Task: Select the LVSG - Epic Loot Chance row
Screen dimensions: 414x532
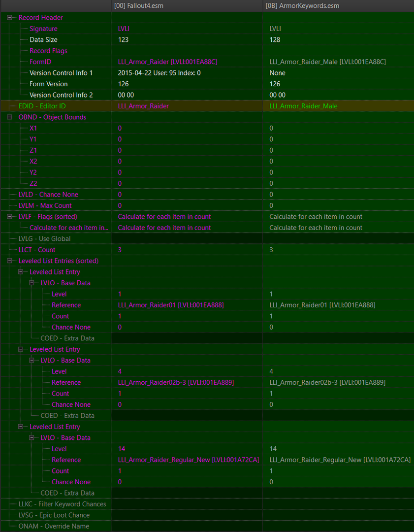Action: 207,515
